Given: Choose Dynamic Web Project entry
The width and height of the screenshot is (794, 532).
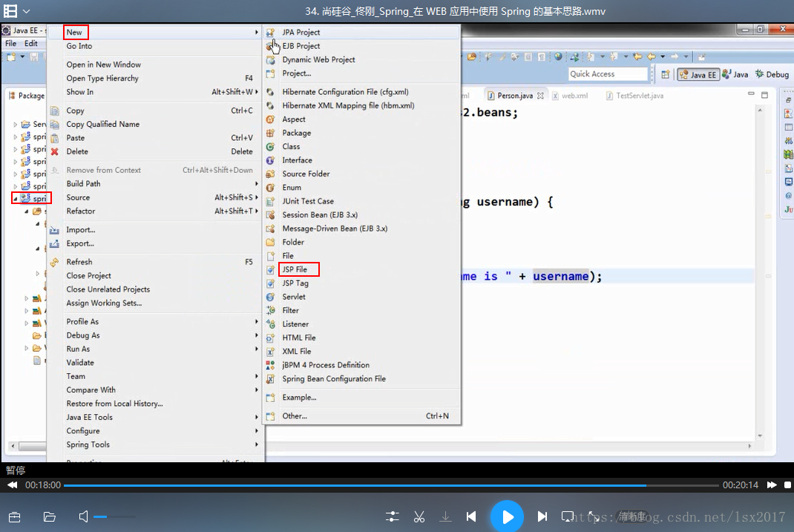Looking at the screenshot, I should pos(318,59).
